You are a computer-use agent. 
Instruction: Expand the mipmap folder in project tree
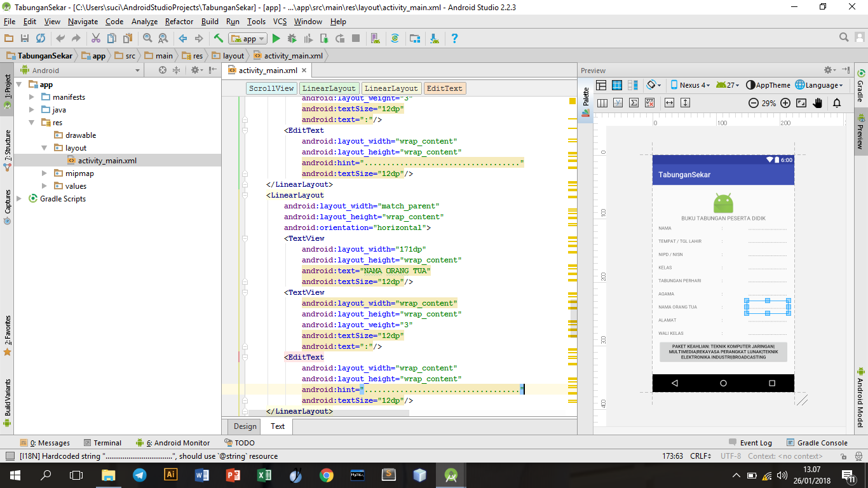tap(44, 173)
